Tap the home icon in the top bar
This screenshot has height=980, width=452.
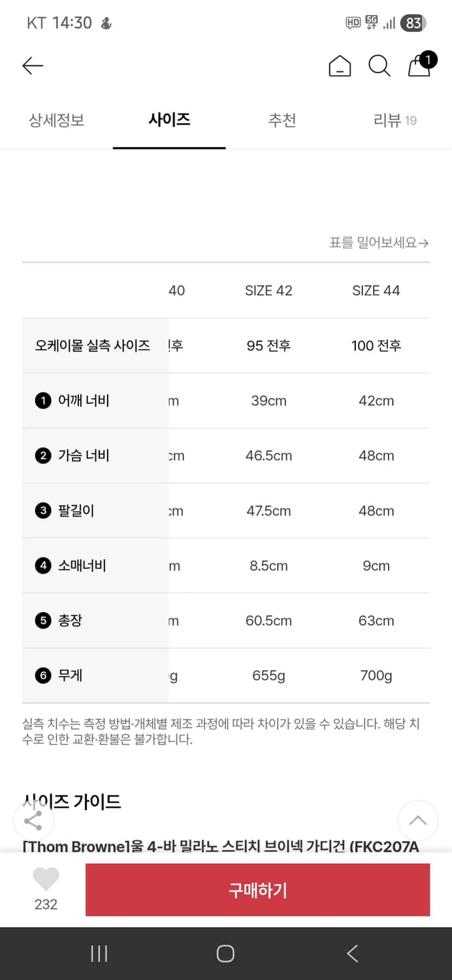[x=340, y=66]
